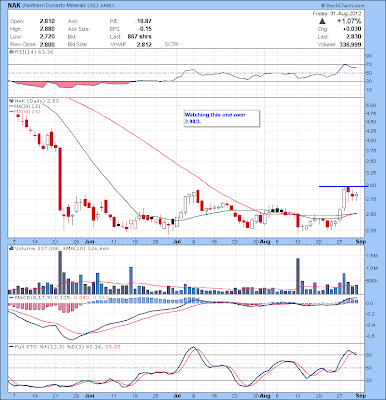Click the High price value 2.880

pyautogui.click(x=48, y=29)
